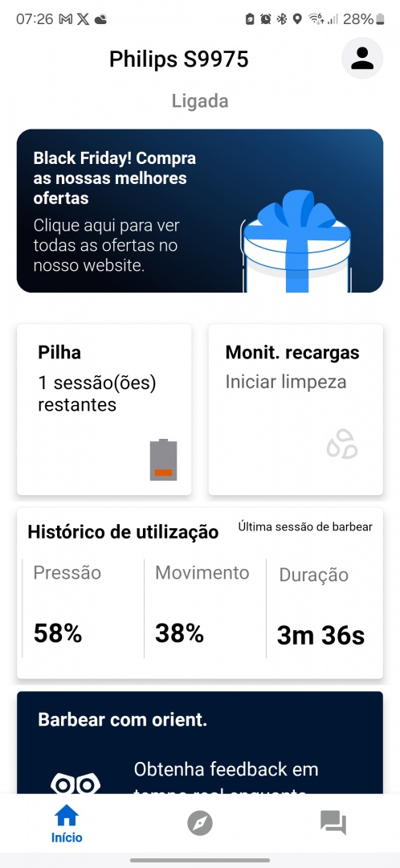This screenshot has height=868, width=400.
Task: Open the Barbear com orient. card
Action: click(x=200, y=743)
